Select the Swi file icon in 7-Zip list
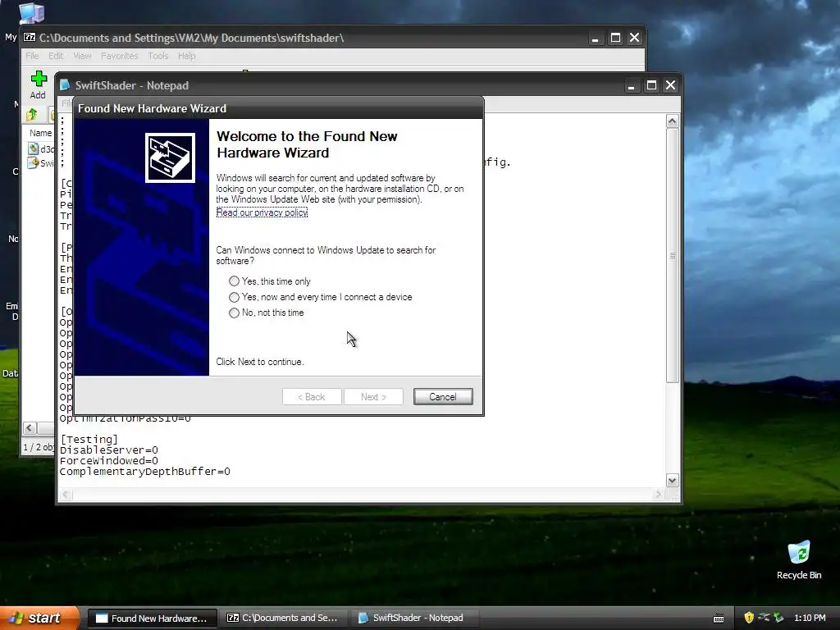The height and width of the screenshot is (630, 840). (x=33, y=162)
